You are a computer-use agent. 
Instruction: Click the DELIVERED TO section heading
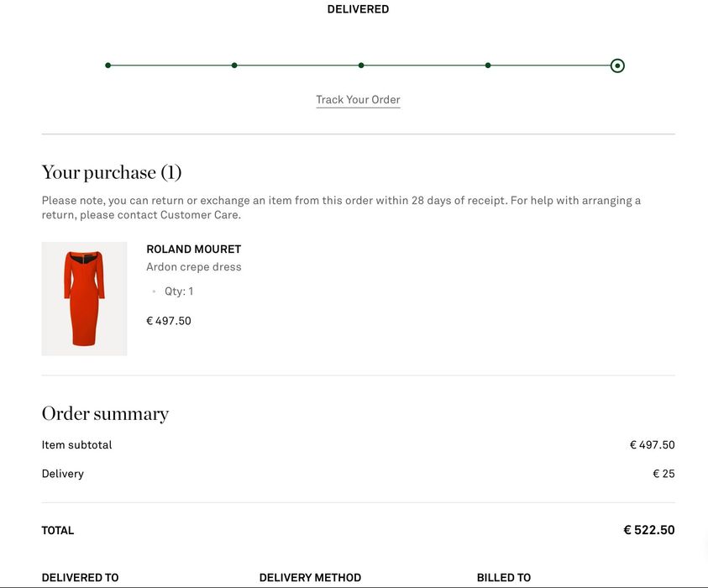tap(80, 578)
